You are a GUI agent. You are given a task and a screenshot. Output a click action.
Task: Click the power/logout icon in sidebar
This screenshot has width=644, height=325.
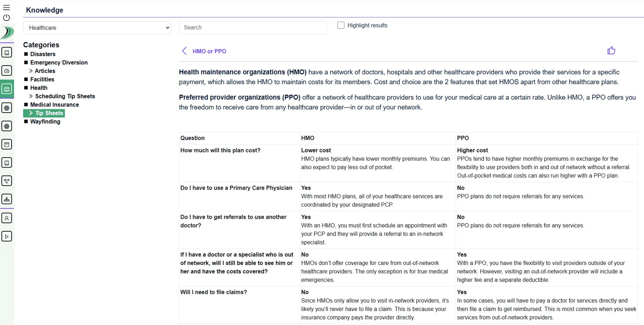point(7,18)
